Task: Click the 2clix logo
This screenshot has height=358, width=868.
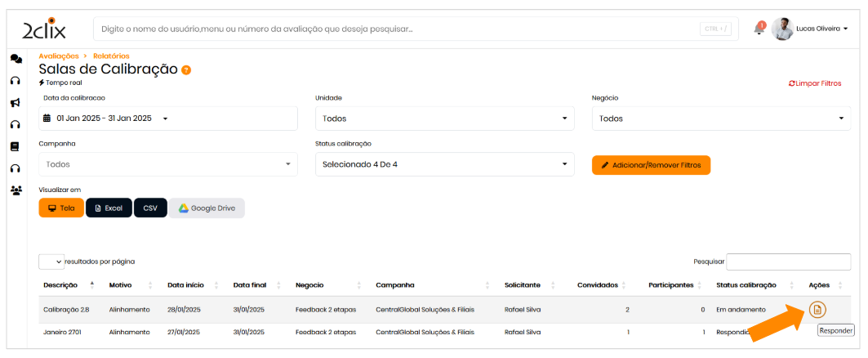Action: 44,29
